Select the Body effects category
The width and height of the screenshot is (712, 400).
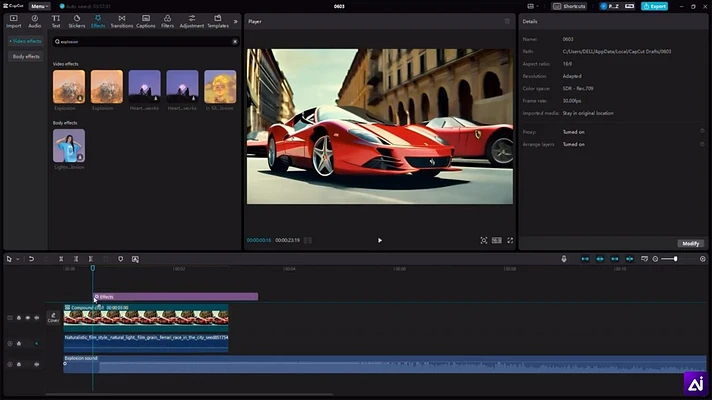coord(26,56)
